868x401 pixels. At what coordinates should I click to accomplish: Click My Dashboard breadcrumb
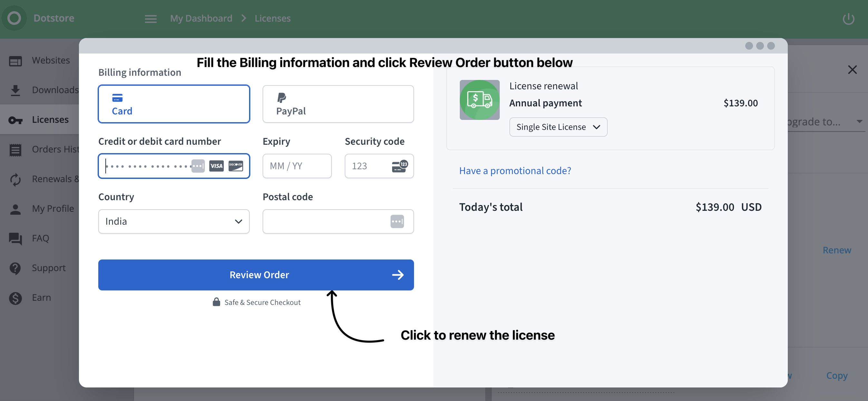point(201,18)
